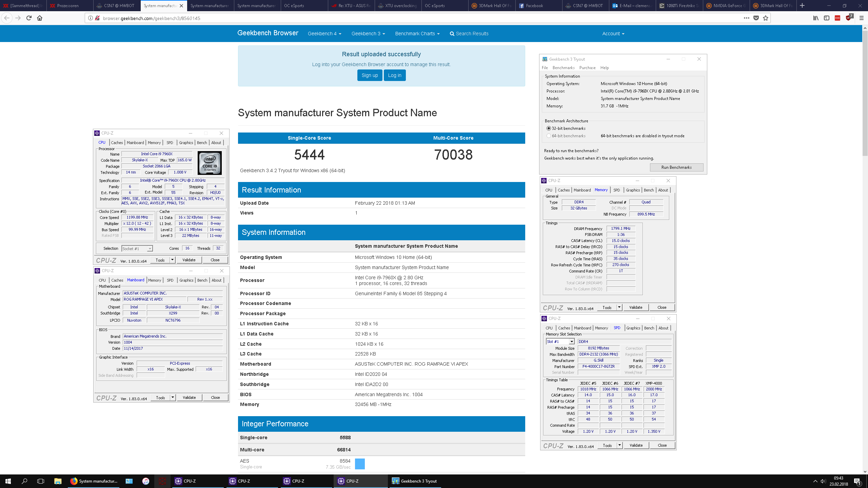Click the volume speaker tray icon
Screen dimensions: 868x488
(823, 481)
